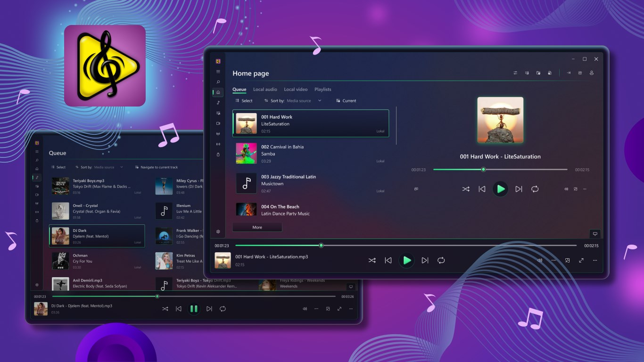Select 002 Carnival in Bahia track
This screenshot has height=362, width=644.
[311, 154]
